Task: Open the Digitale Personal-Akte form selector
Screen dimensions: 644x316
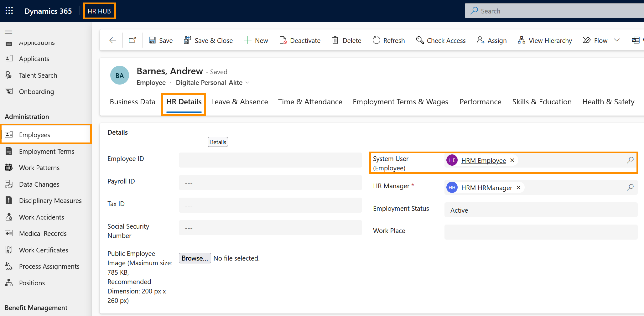Action: [x=212, y=83]
